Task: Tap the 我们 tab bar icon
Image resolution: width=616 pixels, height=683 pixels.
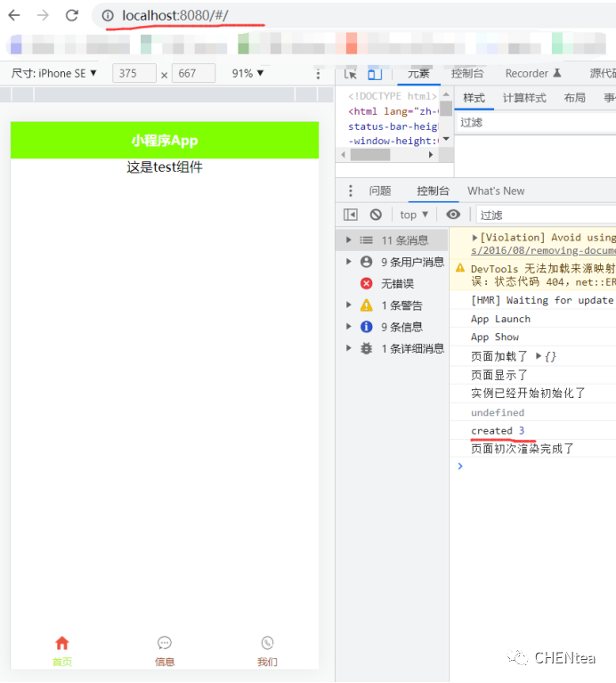Action: click(267, 643)
